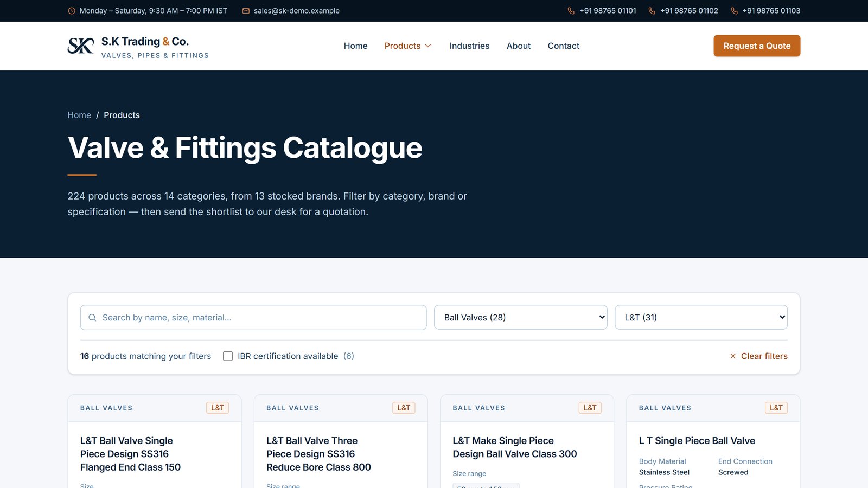Toggle IBR certification available checkbox
This screenshot has height=488, width=868.
(x=228, y=356)
